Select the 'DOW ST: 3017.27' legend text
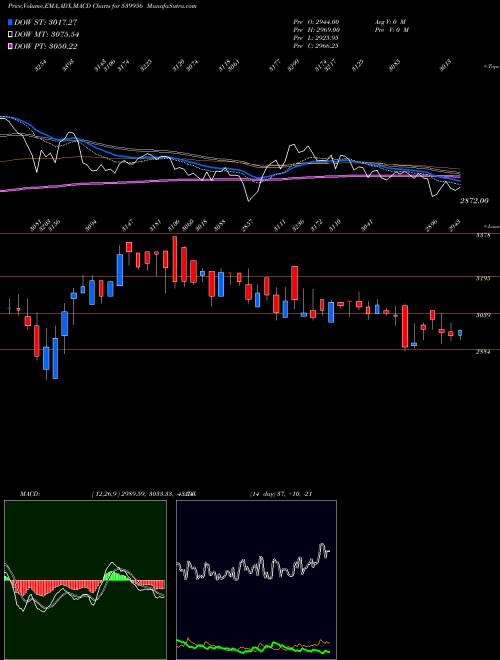 click(x=45, y=22)
